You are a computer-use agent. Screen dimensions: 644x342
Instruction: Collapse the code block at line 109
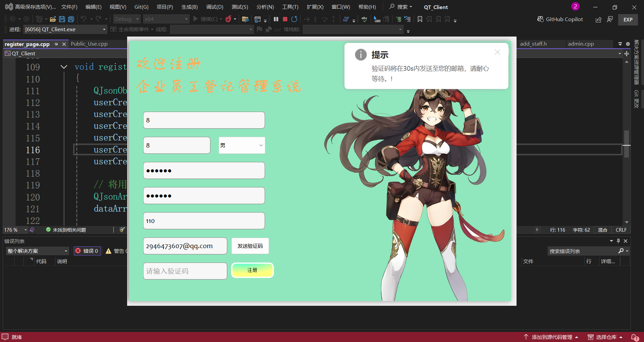64,67
